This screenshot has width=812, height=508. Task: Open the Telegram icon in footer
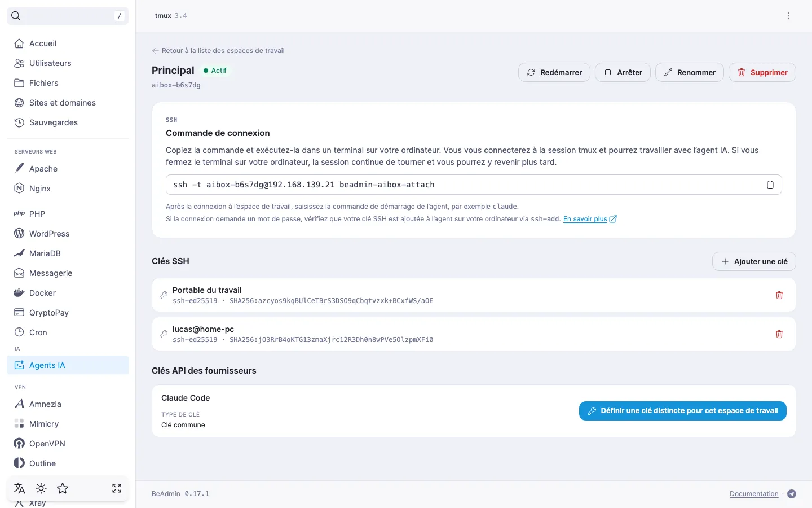coord(792,494)
